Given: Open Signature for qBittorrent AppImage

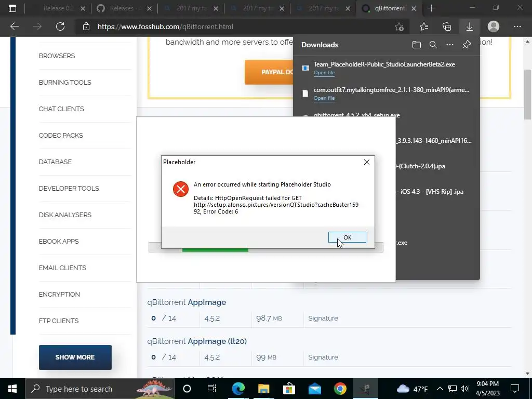Looking at the screenshot, I should click(323, 318).
